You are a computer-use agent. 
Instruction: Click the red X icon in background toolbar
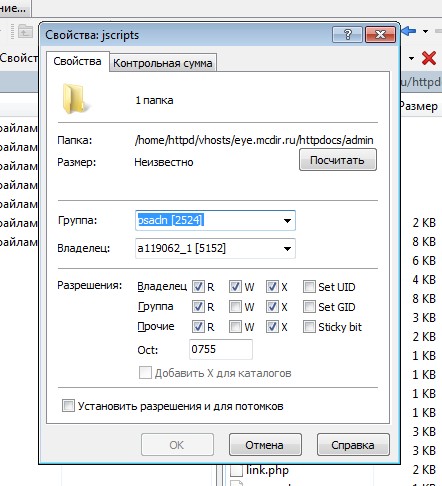click(429, 58)
